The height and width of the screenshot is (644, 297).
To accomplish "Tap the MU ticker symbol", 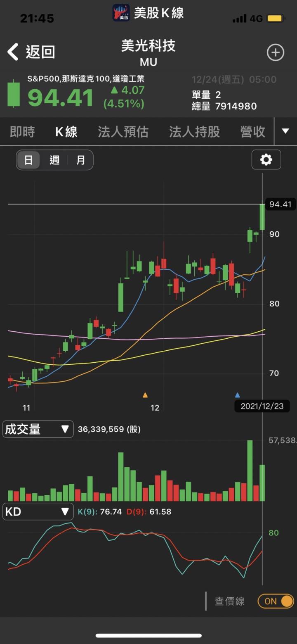I will coord(148,62).
